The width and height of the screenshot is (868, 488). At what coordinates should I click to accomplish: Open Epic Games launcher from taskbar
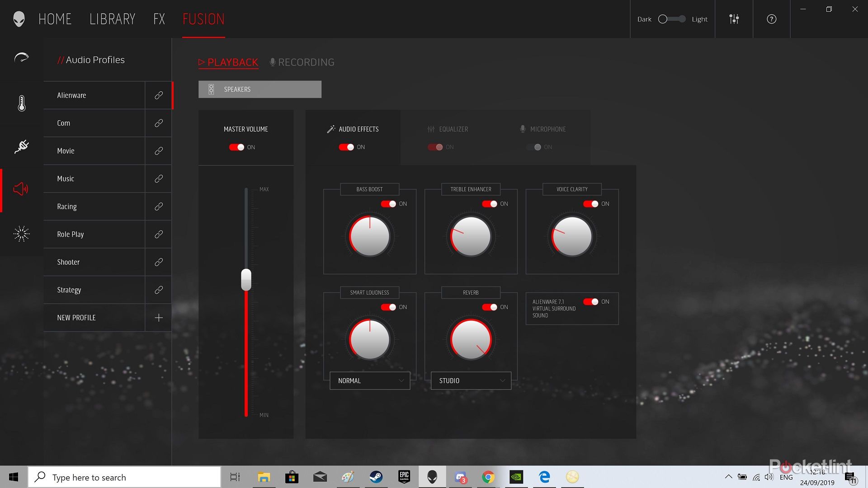tap(404, 477)
